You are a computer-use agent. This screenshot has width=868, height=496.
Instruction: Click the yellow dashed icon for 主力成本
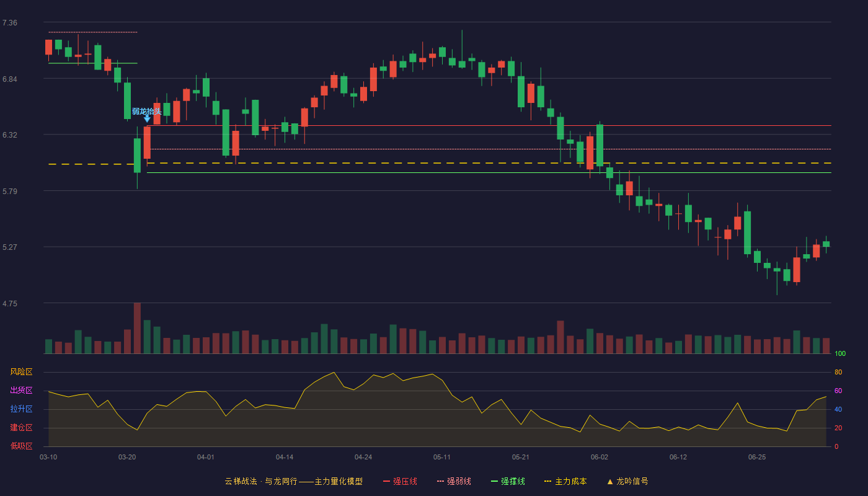pyautogui.click(x=547, y=481)
